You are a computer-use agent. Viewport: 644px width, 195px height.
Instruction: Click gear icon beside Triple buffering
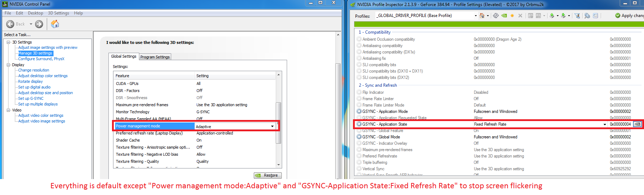coord(359,162)
